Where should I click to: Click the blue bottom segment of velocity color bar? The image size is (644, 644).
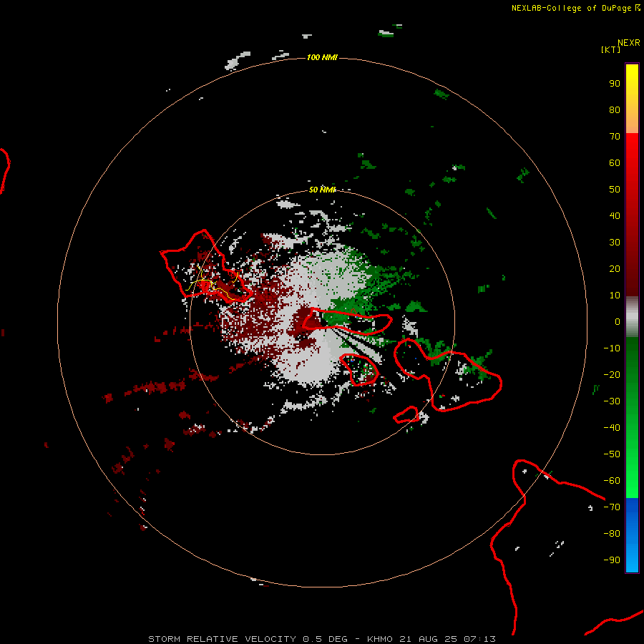tap(632, 535)
